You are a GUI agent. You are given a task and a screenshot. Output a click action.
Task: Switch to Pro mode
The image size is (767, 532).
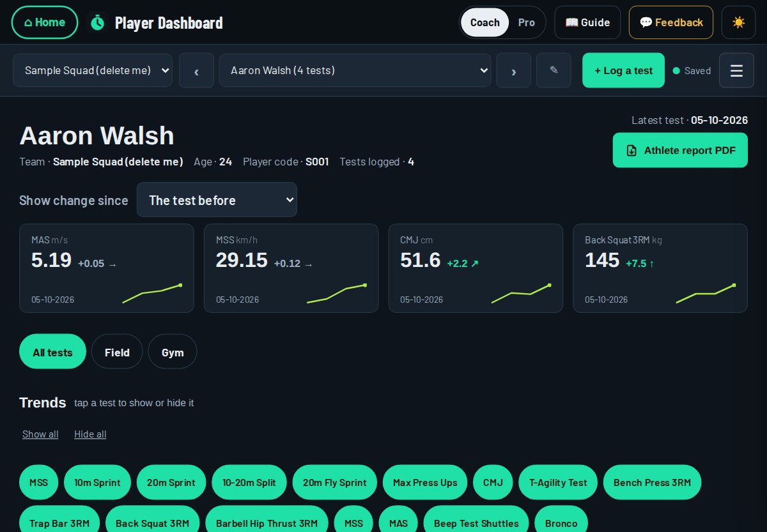click(x=527, y=22)
